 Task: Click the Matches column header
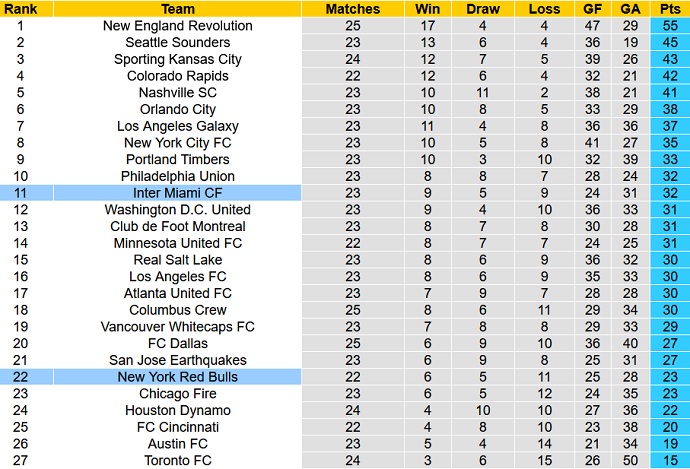pyautogui.click(x=353, y=9)
